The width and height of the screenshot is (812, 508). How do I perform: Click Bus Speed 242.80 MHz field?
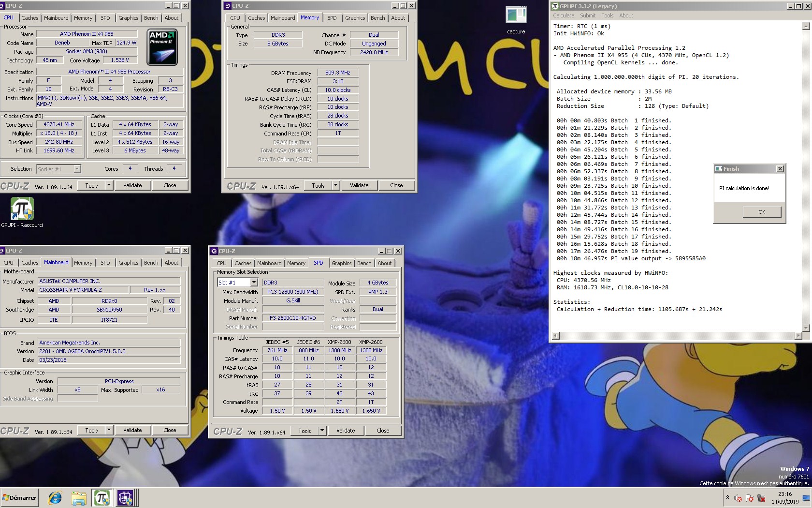click(59, 142)
